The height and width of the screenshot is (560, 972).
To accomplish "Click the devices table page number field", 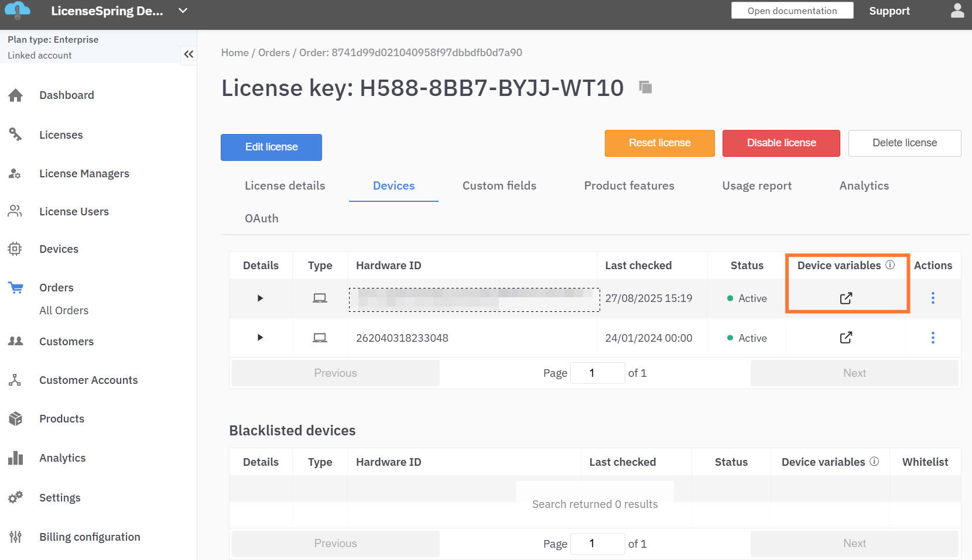I will click(597, 373).
